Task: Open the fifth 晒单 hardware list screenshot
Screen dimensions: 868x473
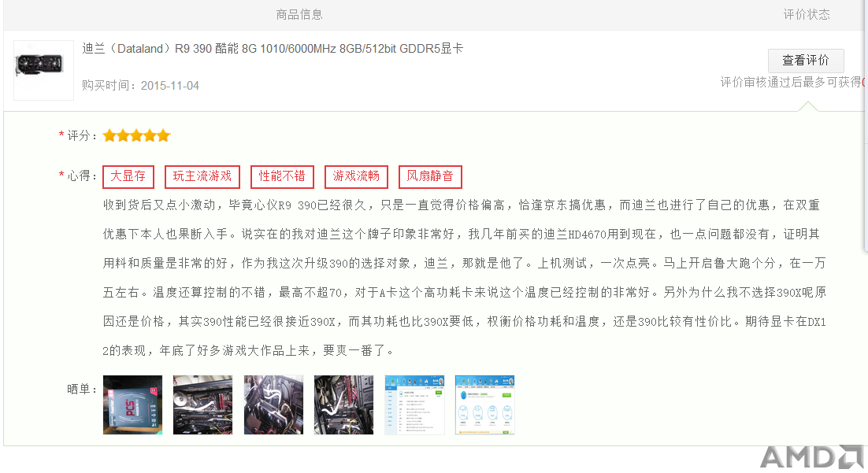Action: point(414,405)
